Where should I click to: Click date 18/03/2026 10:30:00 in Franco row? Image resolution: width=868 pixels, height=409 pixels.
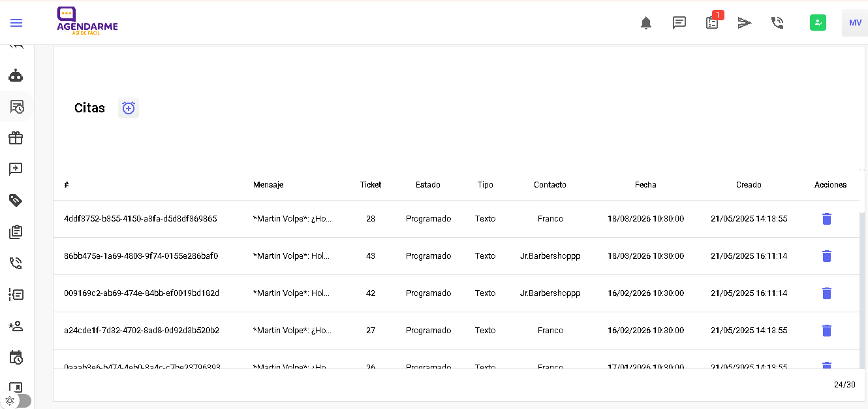pyautogui.click(x=645, y=219)
